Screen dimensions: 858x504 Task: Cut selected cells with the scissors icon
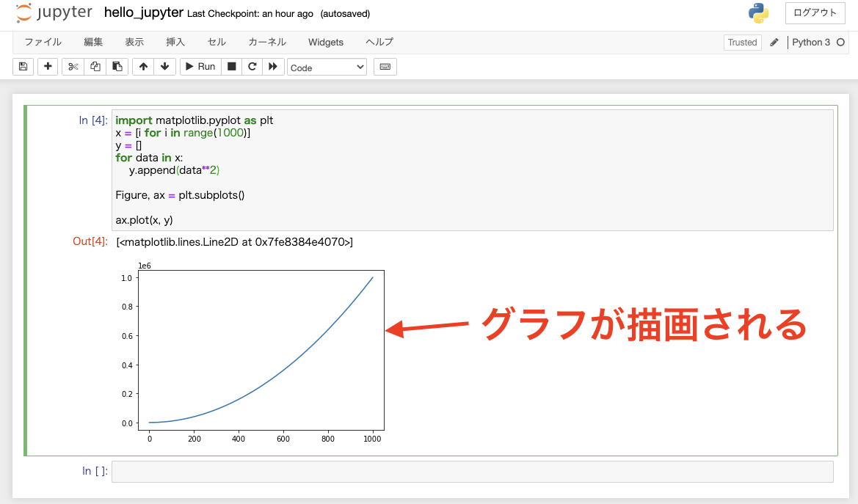[73, 67]
